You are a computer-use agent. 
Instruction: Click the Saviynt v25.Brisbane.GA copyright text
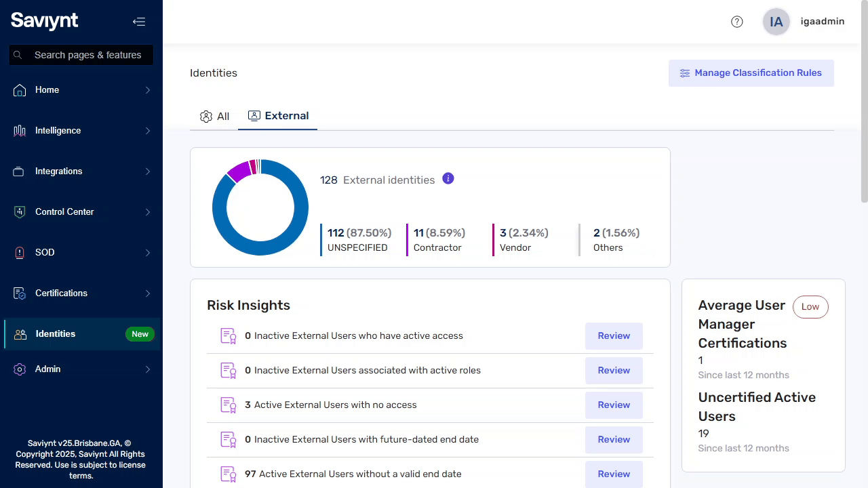coord(80,460)
